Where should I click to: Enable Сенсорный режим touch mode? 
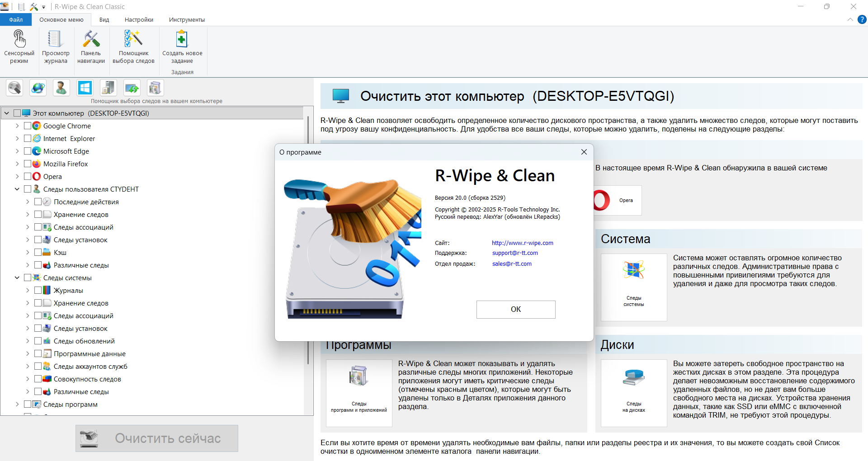pos(19,47)
